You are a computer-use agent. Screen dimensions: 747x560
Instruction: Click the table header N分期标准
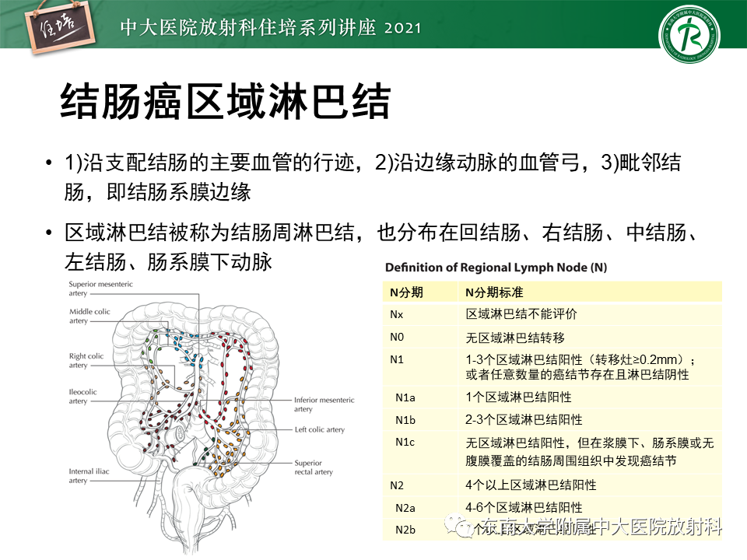[x=494, y=292]
